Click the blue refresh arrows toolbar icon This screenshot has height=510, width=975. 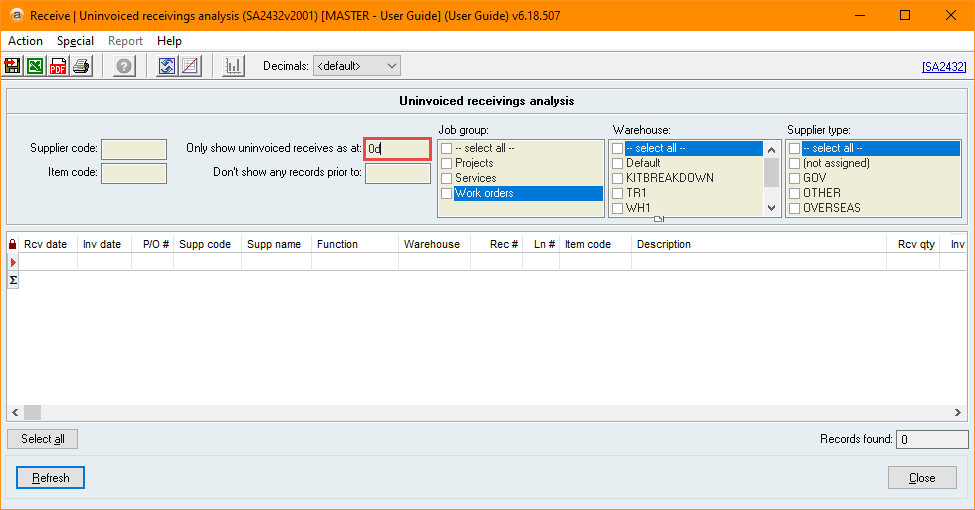(x=167, y=67)
